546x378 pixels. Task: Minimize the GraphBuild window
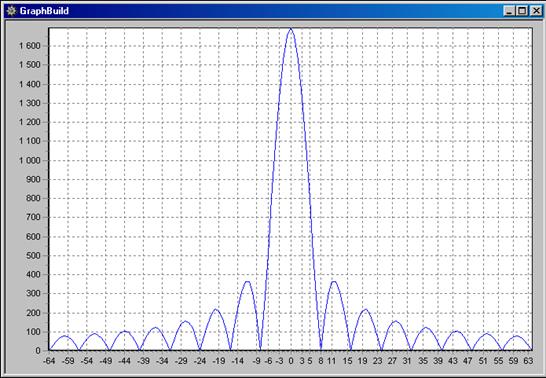tap(509, 11)
